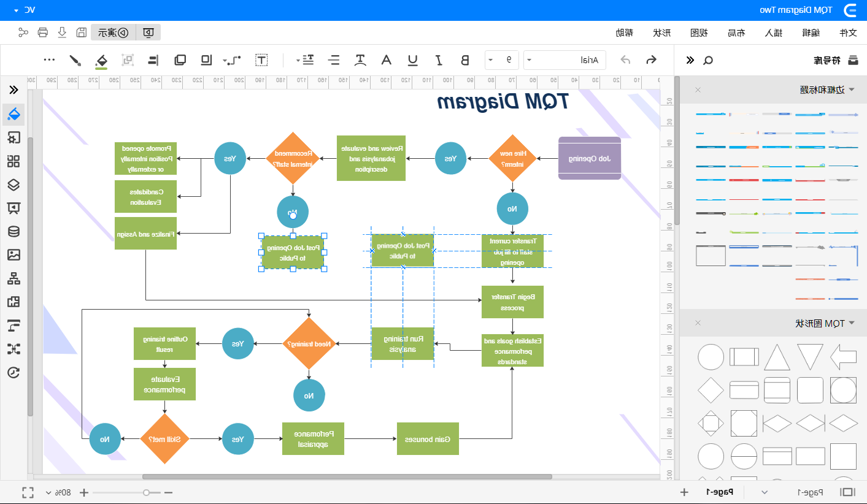Add a new page with plus button
867x504 pixels.
(685, 492)
